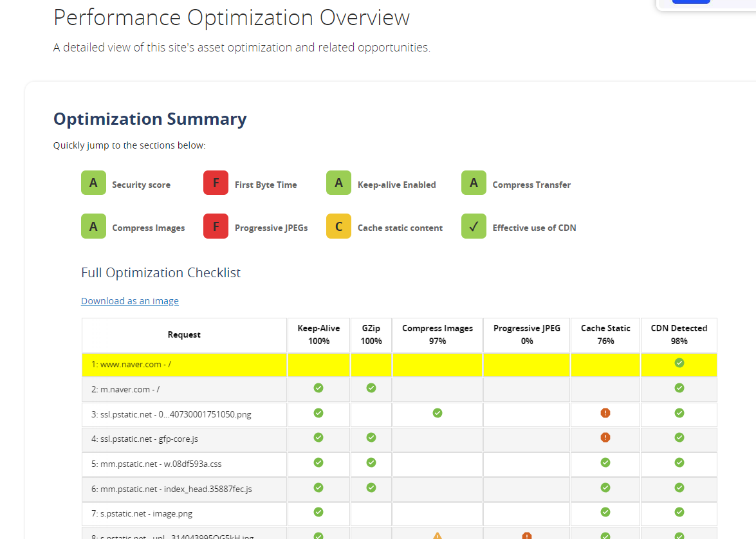Screen dimensions: 756x539
Task: Click CDN Detected check for 40730001751050.png row
Action: coord(679,413)
